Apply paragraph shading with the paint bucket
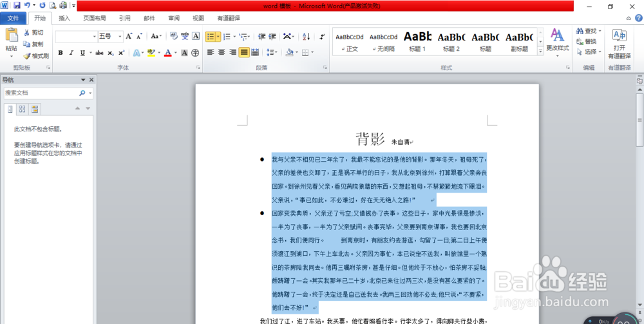This screenshot has height=324, width=644. 289,52
